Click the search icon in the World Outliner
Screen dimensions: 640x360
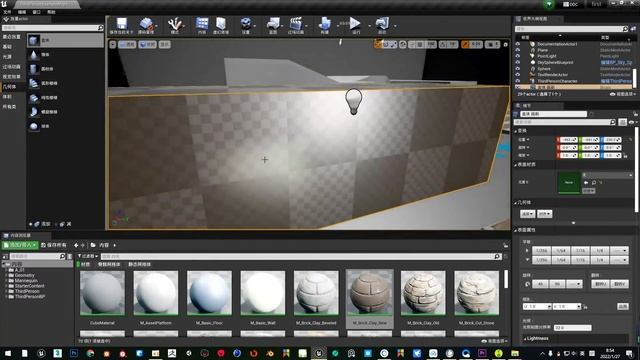pyautogui.click(x=625, y=29)
